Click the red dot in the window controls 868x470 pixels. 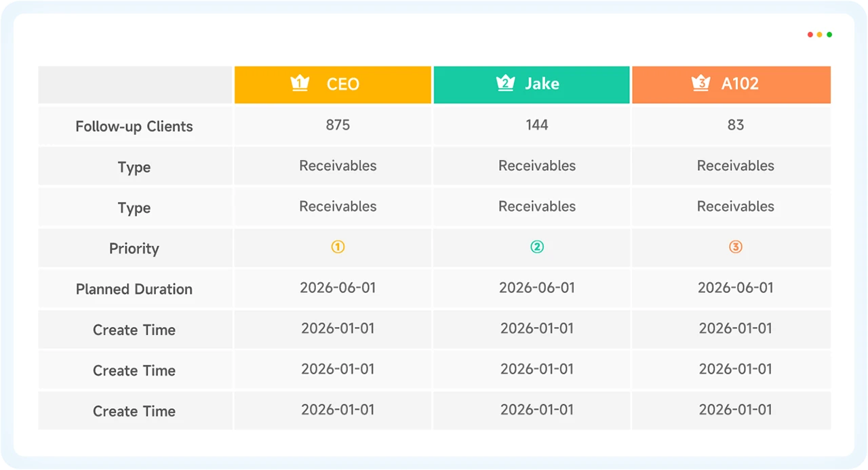(x=810, y=35)
